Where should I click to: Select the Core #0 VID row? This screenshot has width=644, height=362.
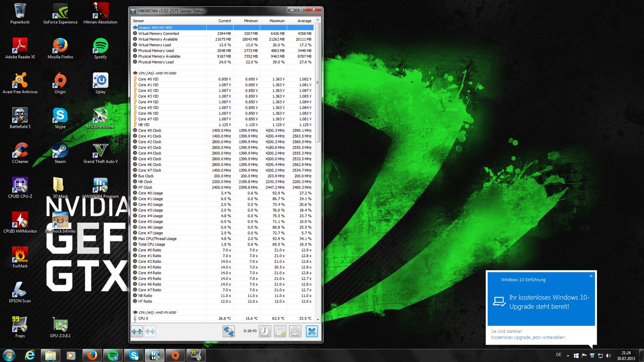point(222,79)
